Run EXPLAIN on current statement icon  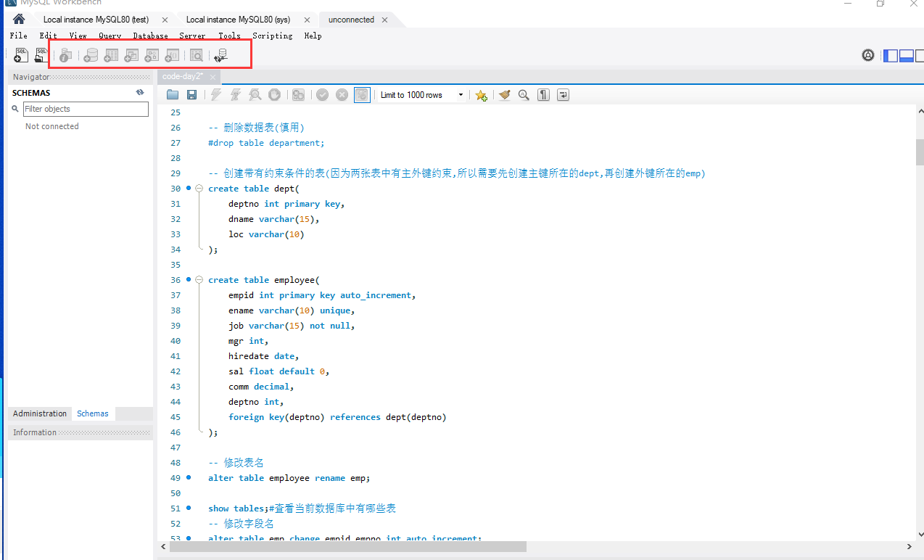pos(255,95)
